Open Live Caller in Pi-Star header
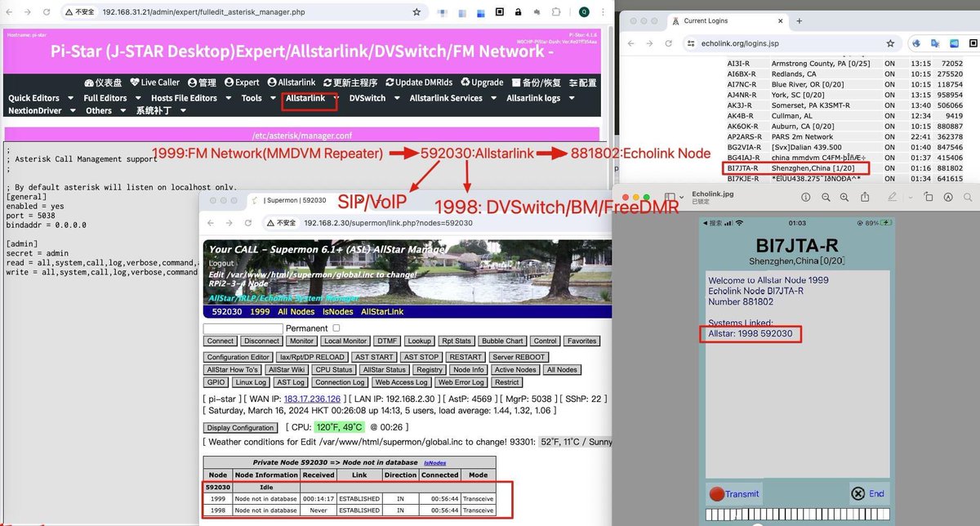 coord(154,82)
